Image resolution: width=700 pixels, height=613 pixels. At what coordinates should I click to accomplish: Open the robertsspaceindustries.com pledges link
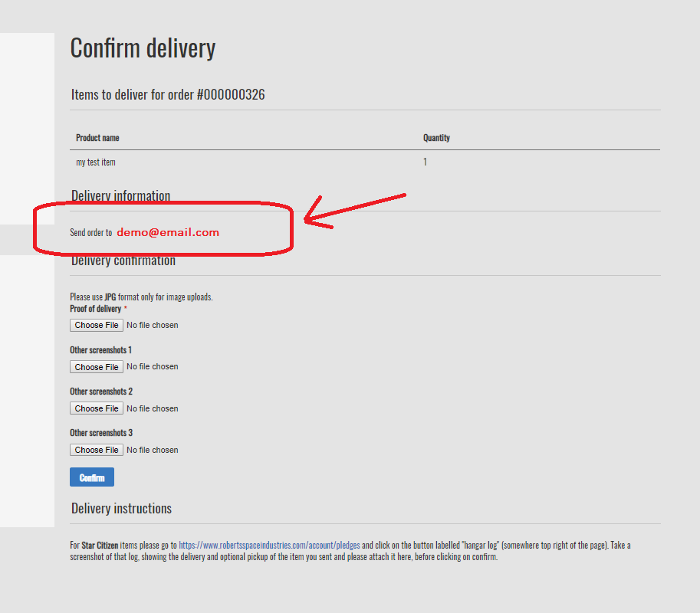coord(269,546)
